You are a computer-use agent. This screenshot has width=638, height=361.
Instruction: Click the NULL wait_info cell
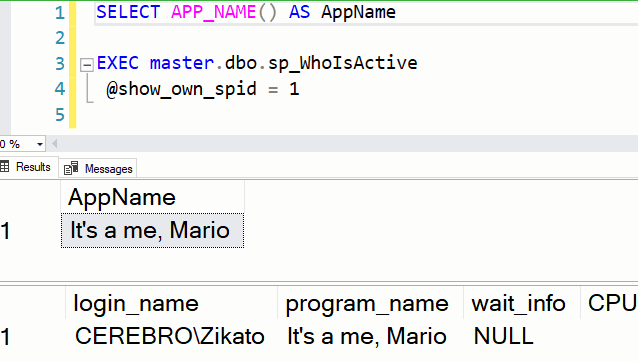pos(522,337)
